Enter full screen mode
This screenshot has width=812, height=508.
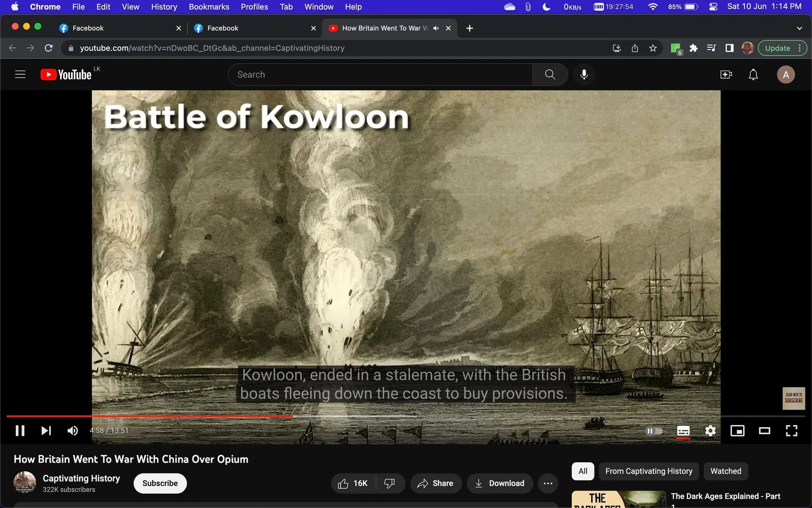791,431
